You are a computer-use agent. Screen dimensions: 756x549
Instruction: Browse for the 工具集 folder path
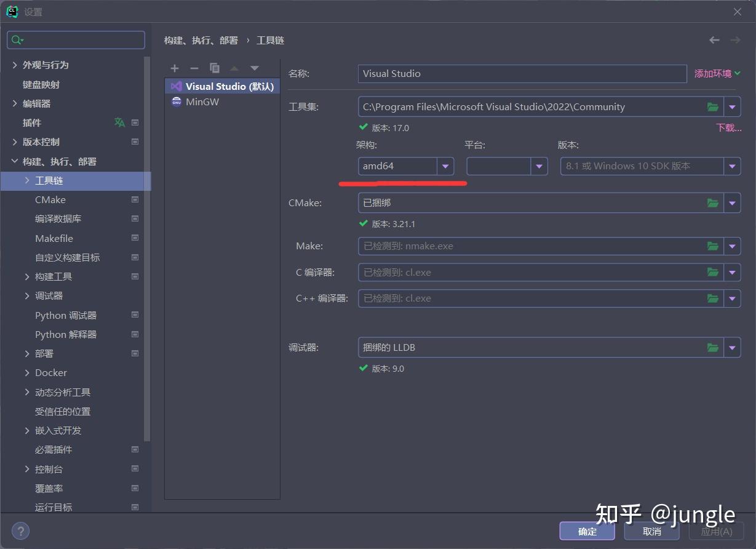(712, 106)
